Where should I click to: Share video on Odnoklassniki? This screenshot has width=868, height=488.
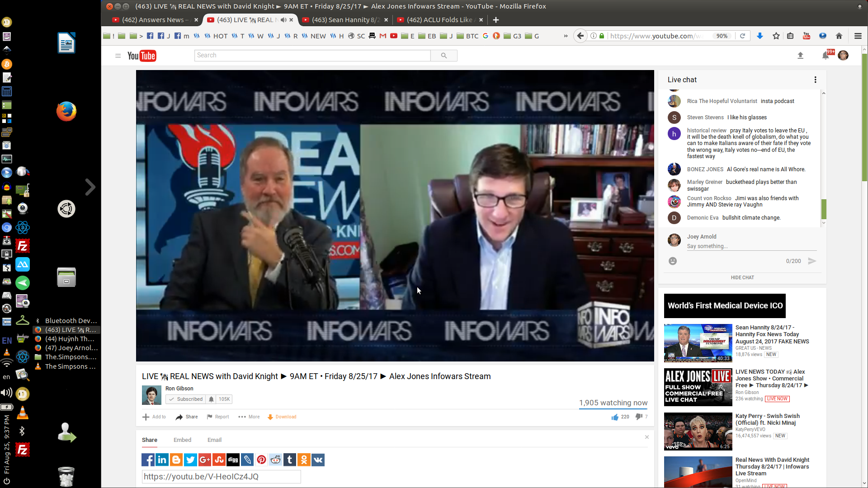coord(304,460)
